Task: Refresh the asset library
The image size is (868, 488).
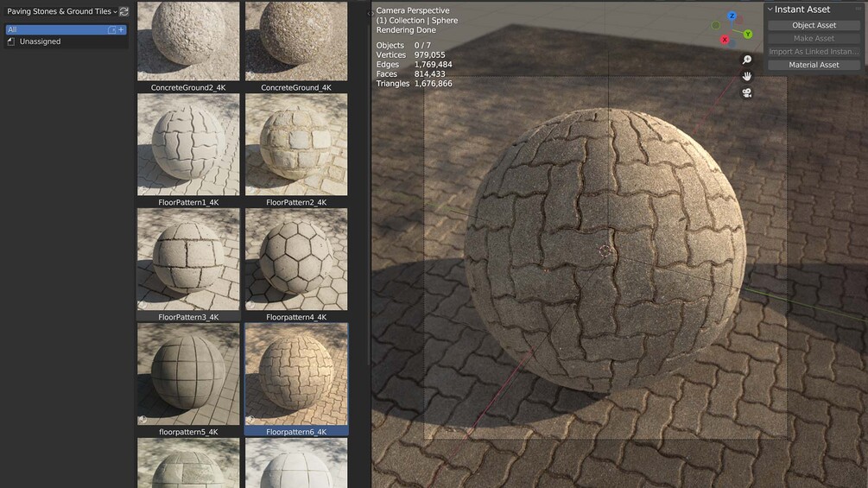Action: click(x=124, y=11)
